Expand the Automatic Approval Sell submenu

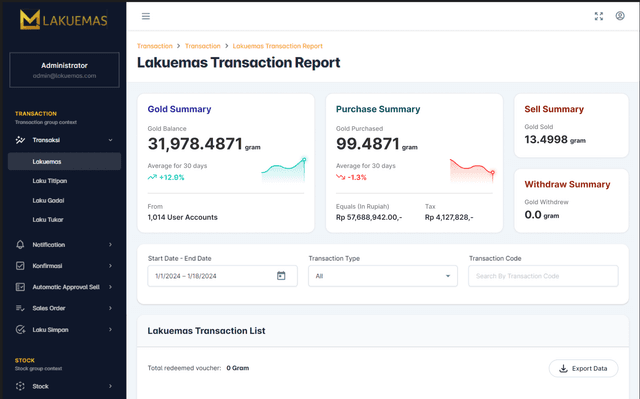[110, 287]
